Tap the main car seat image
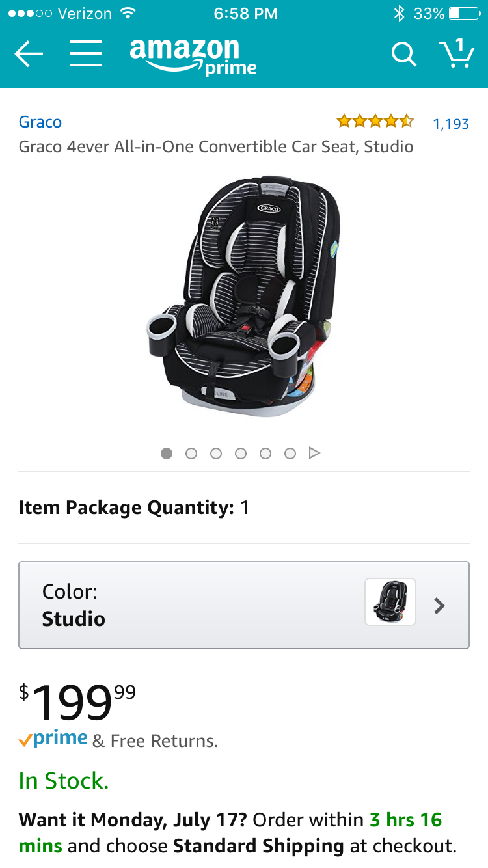The width and height of the screenshot is (488, 868). coord(243,296)
